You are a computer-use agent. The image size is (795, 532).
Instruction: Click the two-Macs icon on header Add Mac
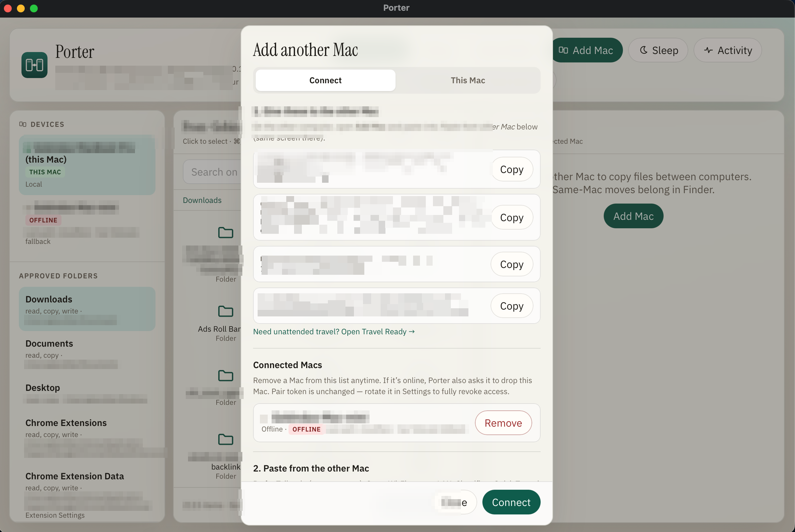563,50
